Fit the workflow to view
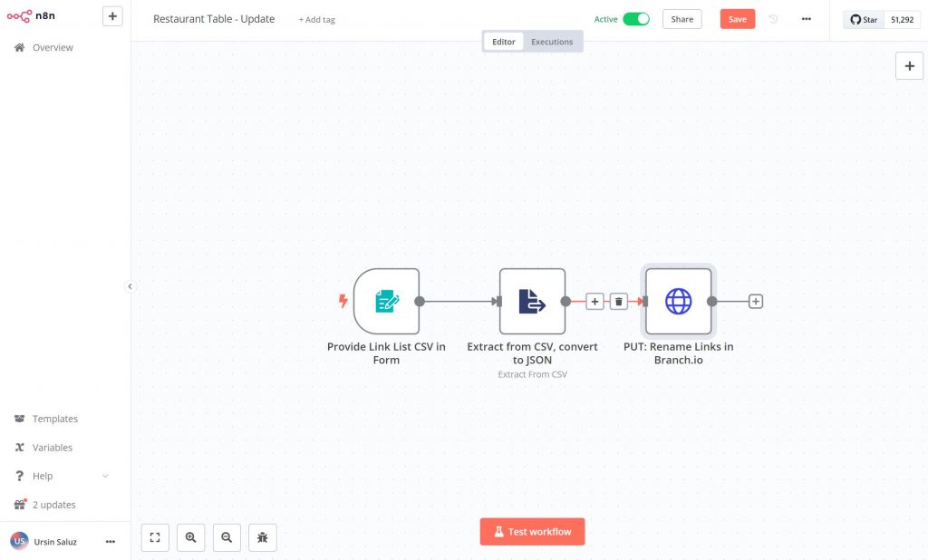 [155, 537]
